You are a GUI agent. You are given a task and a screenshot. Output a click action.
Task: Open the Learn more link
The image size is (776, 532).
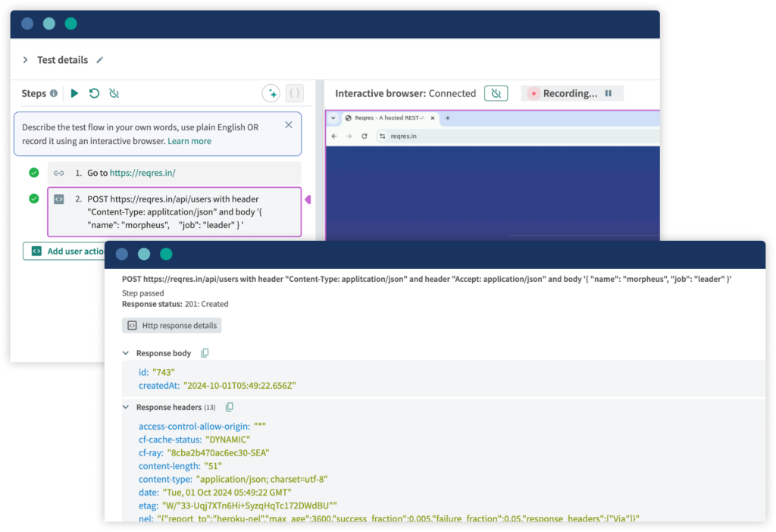(x=189, y=141)
